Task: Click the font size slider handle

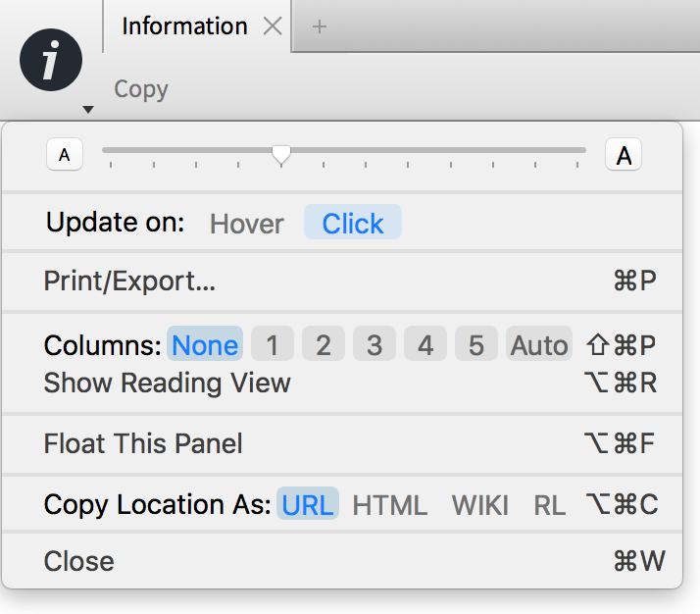Action: click(281, 155)
